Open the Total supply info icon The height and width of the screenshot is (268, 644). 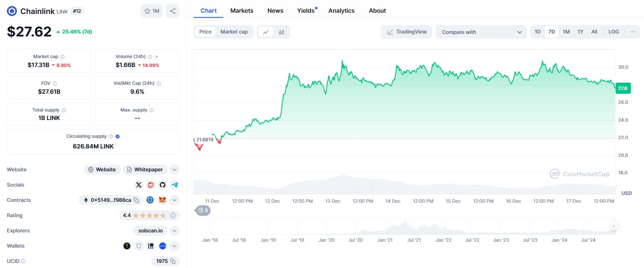point(64,110)
